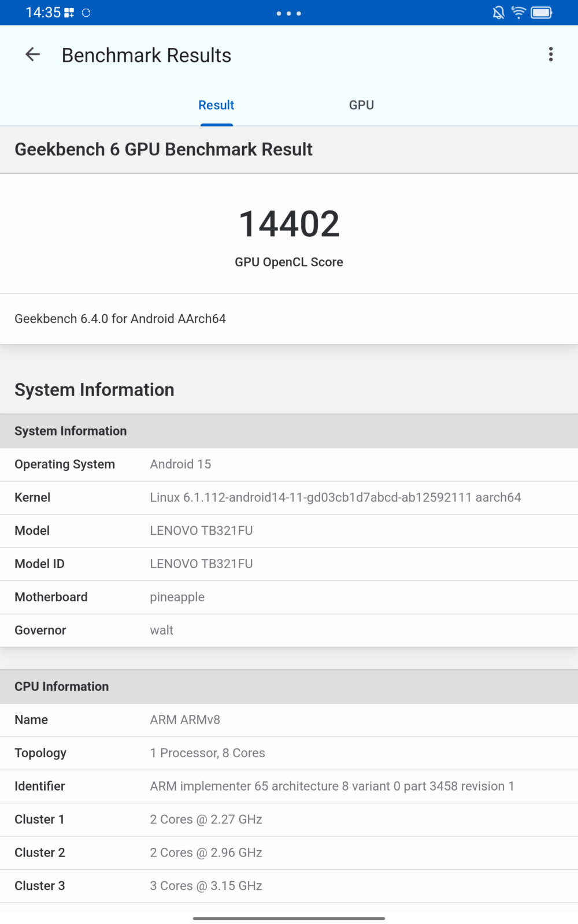
Task: Select the Kernel row value
Action: coord(335,497)
